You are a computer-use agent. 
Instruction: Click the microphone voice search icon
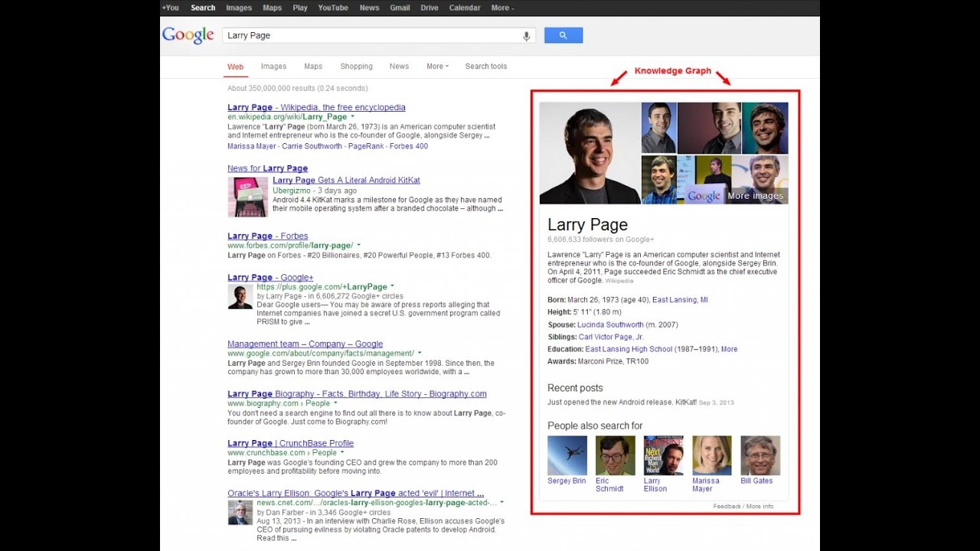coord(526,36)
